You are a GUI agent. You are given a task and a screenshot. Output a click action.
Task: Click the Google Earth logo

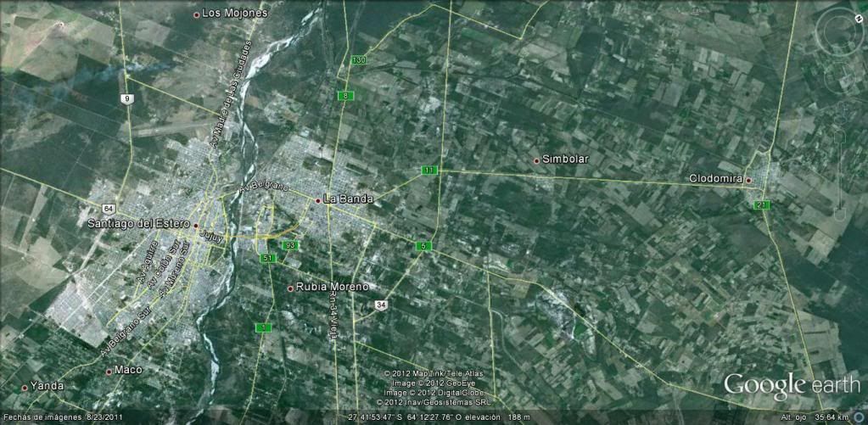[791, 385]
